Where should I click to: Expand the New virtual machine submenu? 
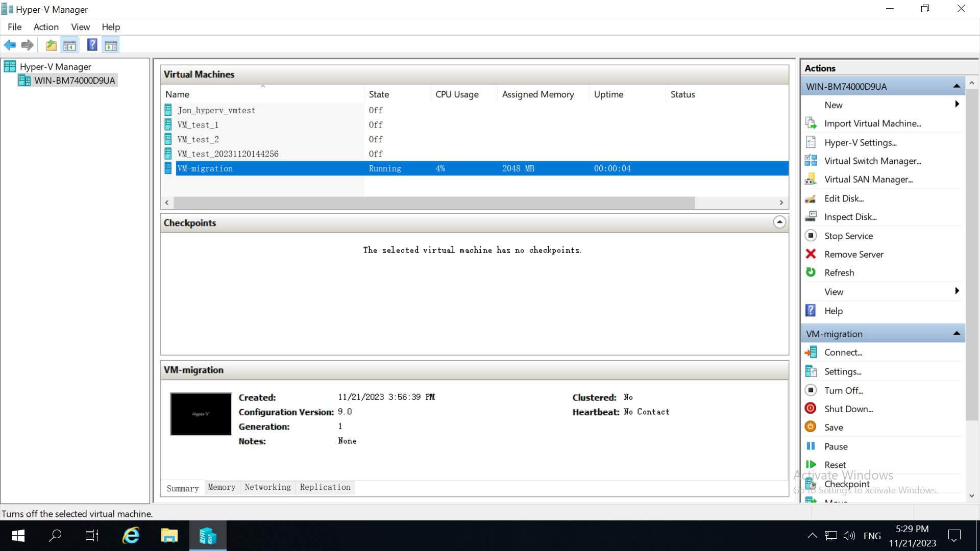pyautogui.click(x=958, y=104)
